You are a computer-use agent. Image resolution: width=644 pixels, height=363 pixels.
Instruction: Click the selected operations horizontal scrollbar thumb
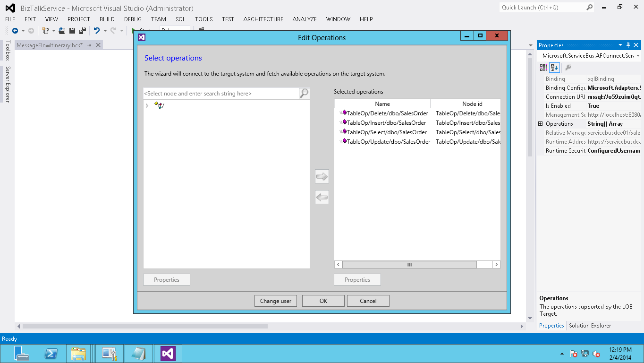[409, 265]
